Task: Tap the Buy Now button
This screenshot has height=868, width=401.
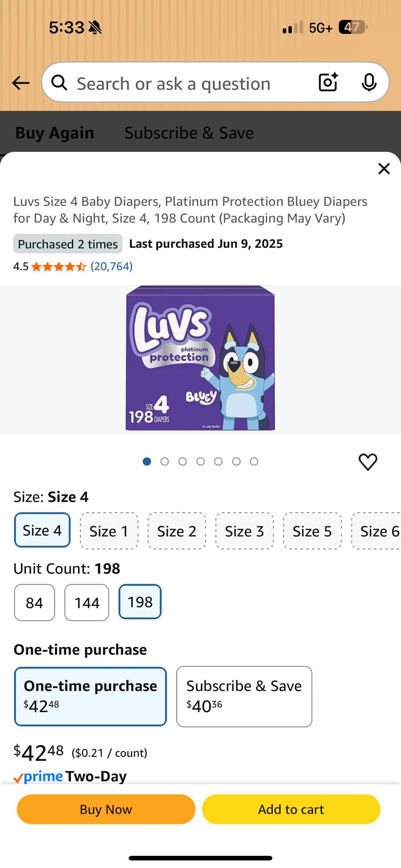Action: [105, 809]
